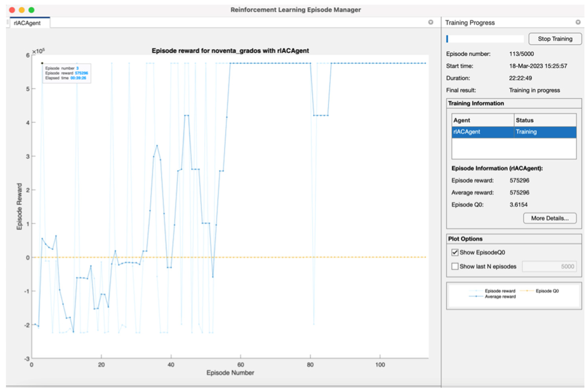Click the Episode reward legend marker

coord(476,291)
